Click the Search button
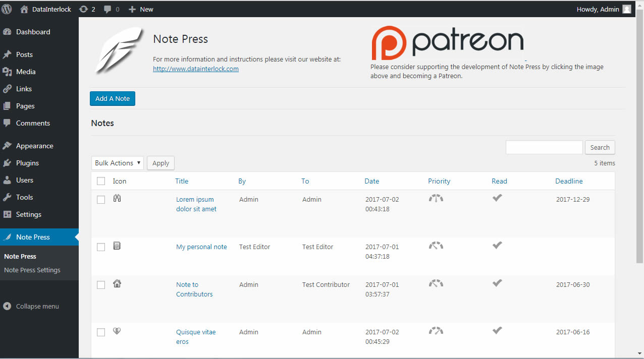Screen dimensions: 644x359 point(600,147)
